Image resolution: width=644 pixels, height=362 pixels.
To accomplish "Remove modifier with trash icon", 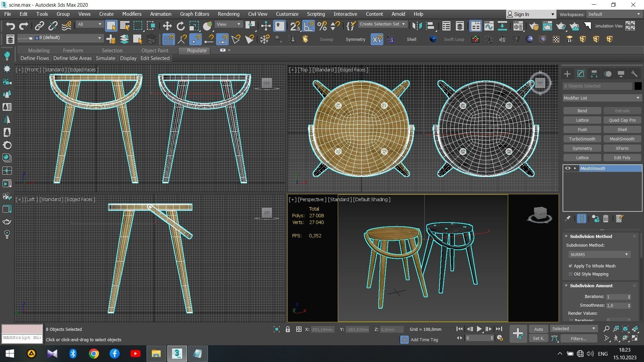I will (606, 219).
